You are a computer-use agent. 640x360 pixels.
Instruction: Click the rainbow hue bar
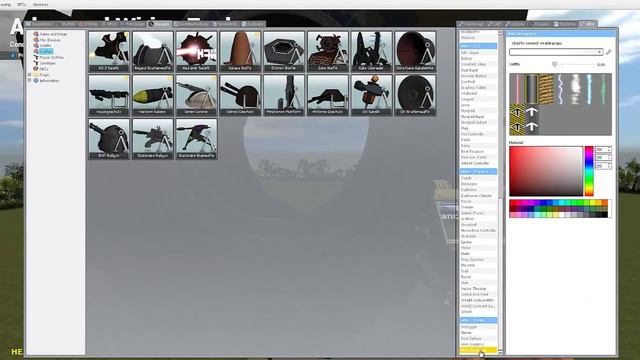(x=589, y=171)
